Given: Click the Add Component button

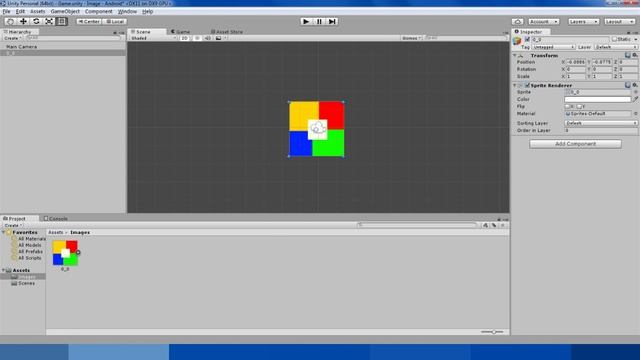Looking at the screenshot, I should 576,144.
